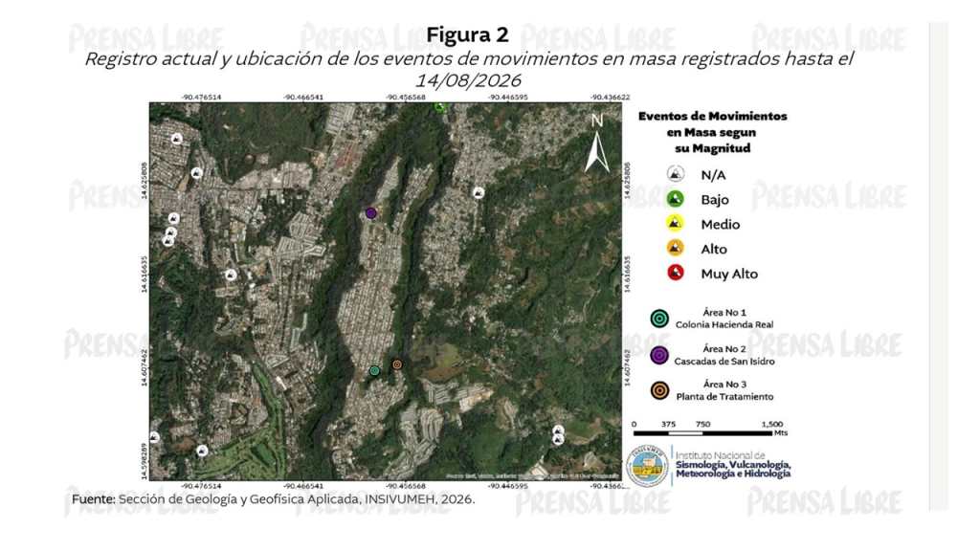Click the white N/A marker east of purple marker
Screen dimensions: 980x551
pos(479,192)
